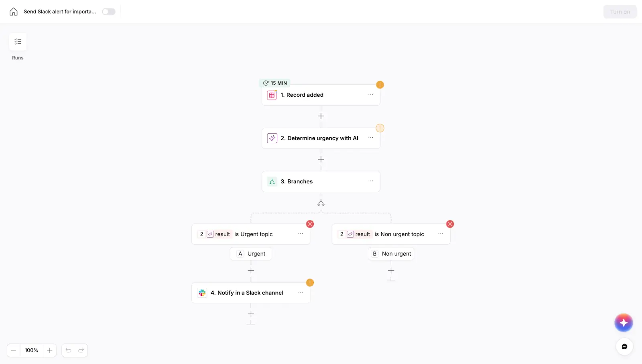Open options for the Urgent topic condition
Image resolution: width=642 pixels, height=364 pixels.
tap(300, 234)
